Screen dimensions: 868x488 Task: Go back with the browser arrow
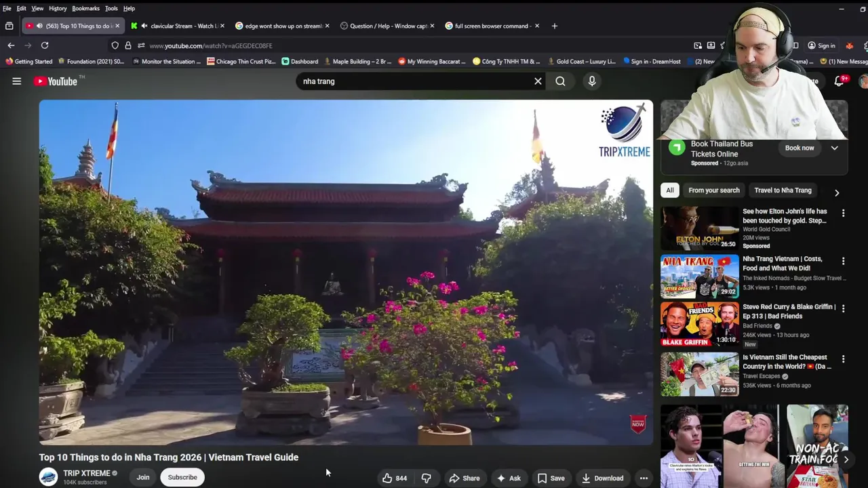[11, 45]
